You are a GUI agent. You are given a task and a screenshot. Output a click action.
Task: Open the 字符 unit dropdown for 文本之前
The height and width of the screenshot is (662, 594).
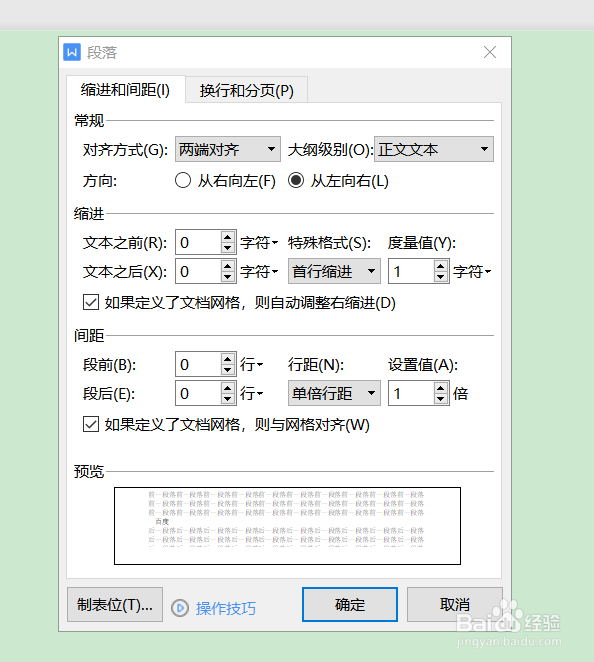coord(259,243)
